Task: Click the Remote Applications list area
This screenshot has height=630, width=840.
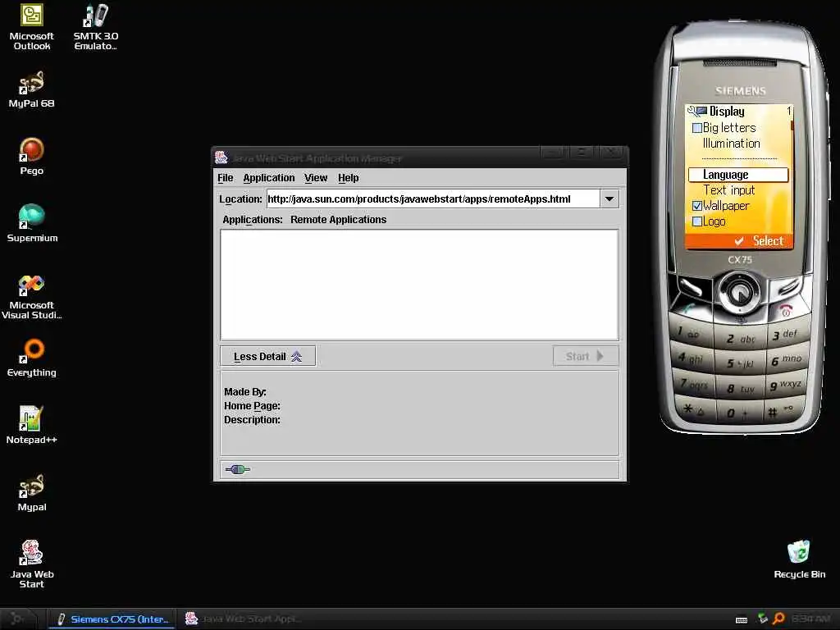Action: click(x=419, y=285)
